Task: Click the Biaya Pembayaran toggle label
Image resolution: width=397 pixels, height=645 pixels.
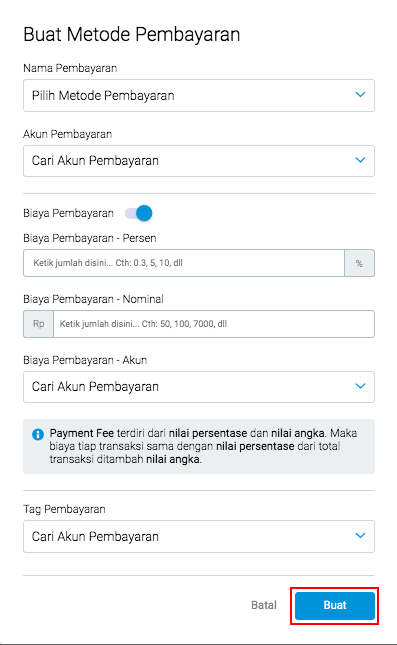Action: tap(68, 213)
